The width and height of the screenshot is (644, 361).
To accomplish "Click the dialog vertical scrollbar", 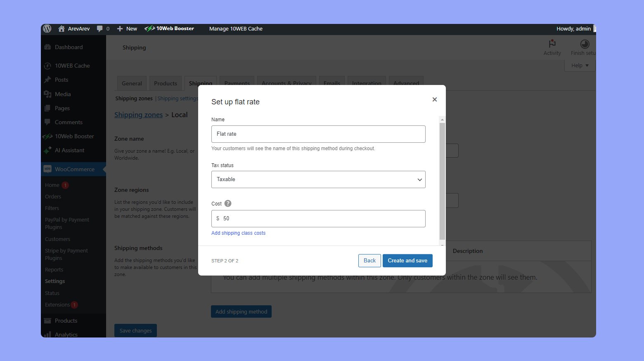I will pos(442,181).
